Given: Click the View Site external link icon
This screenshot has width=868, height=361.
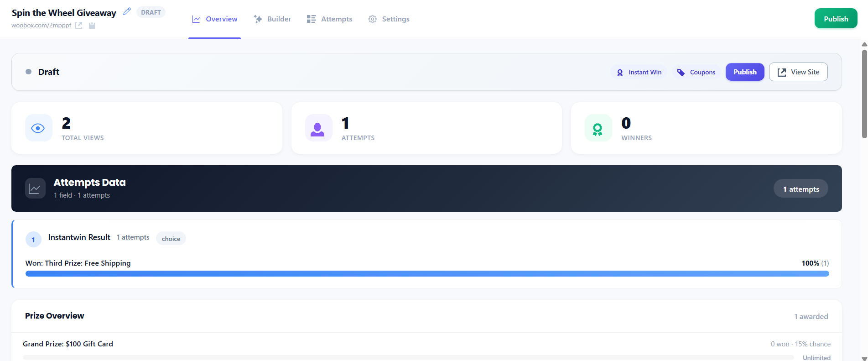Looking at the screenshot, I should (x=782, y=72).
